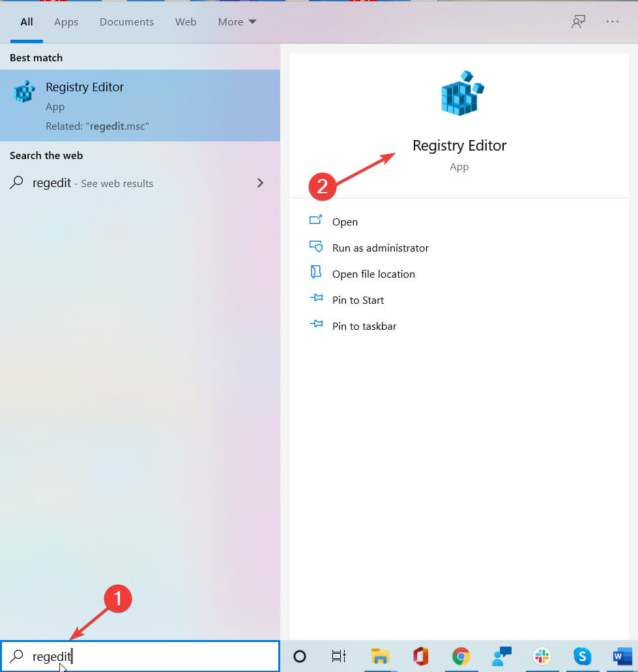Click the Open action icon

(316, 220)
